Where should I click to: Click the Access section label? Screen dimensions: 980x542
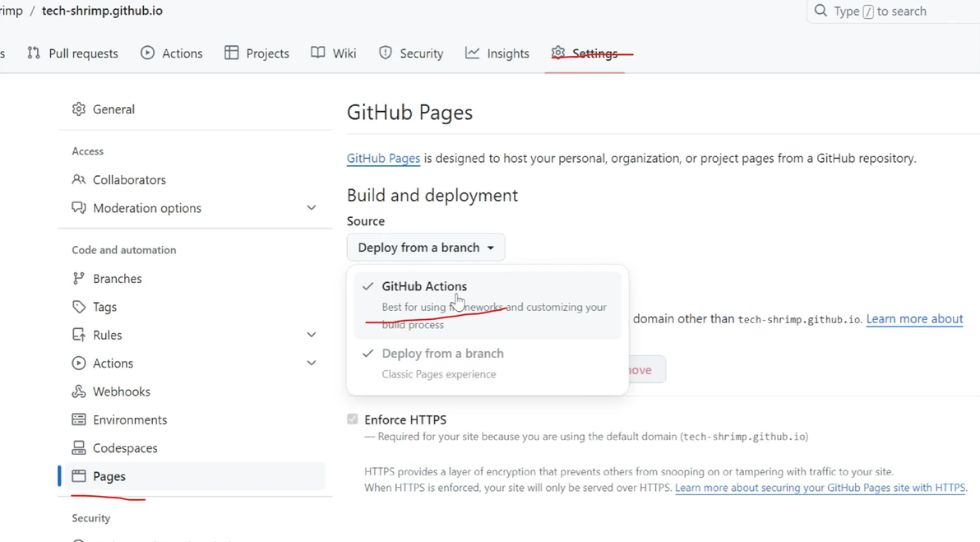[87, 151]
